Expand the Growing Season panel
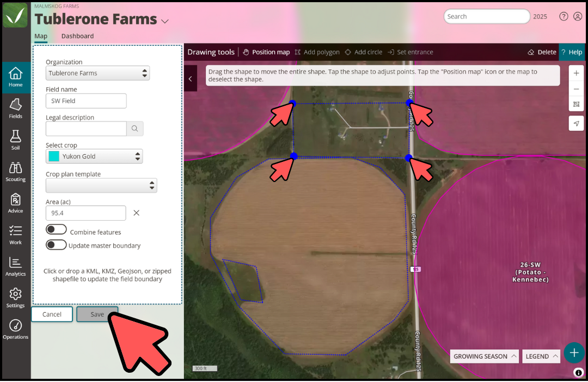588x382 pixels. coord(485,356)
